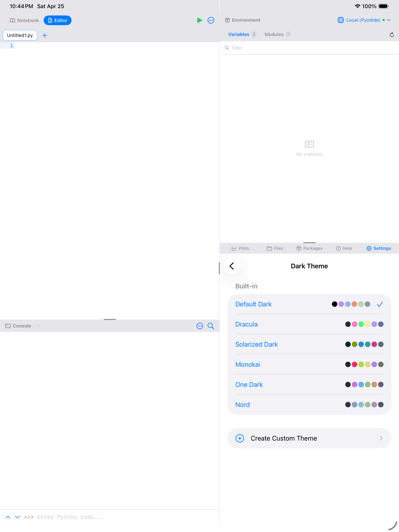Click the Console terminal icon

(x=8, y=326)
